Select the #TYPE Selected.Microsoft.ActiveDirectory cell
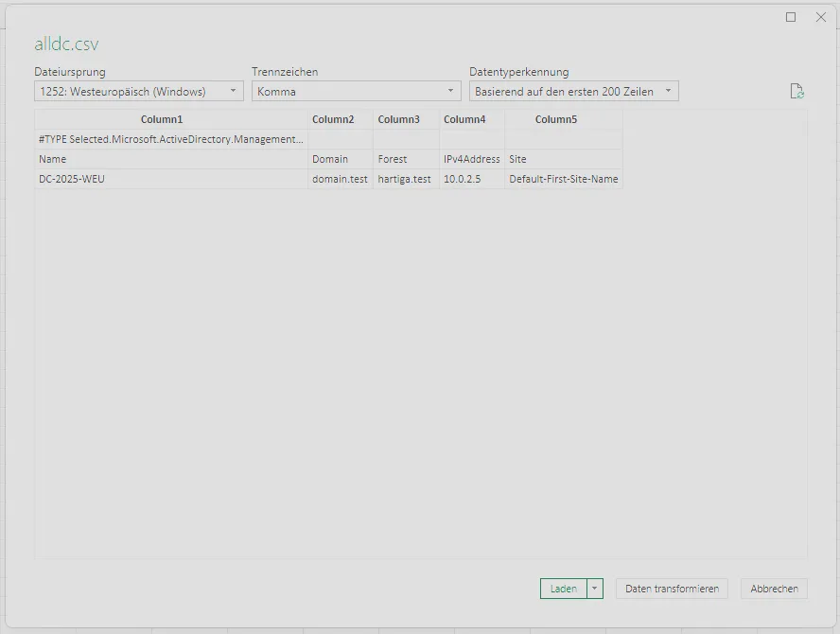Image resolution: width=840 pixels, height=634 pixels. click(170, 139)
